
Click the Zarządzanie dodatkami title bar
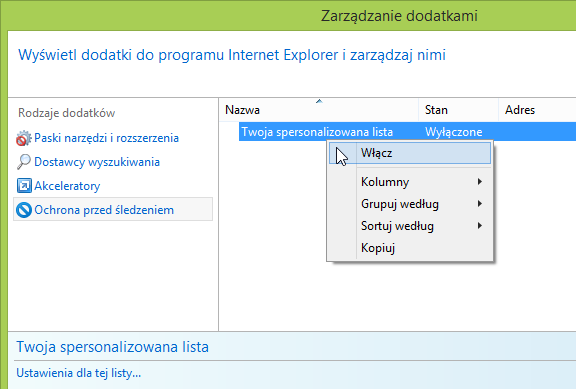[x=399, y=16]
